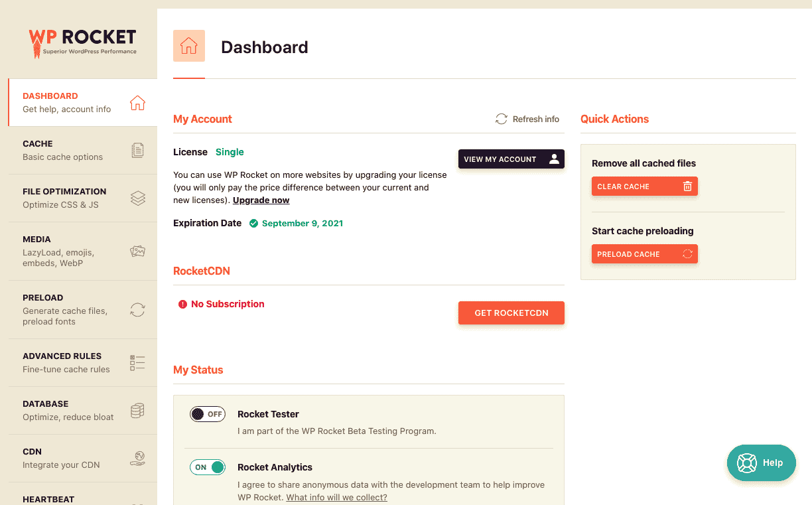
Task: Open the 'What info will we collect?' link
Action: [x=336, y=496]
